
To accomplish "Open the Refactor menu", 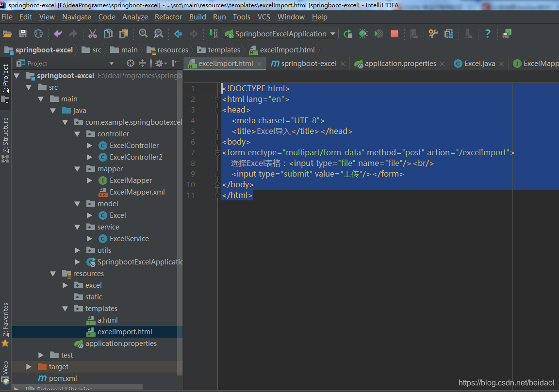I will (168, 16).
